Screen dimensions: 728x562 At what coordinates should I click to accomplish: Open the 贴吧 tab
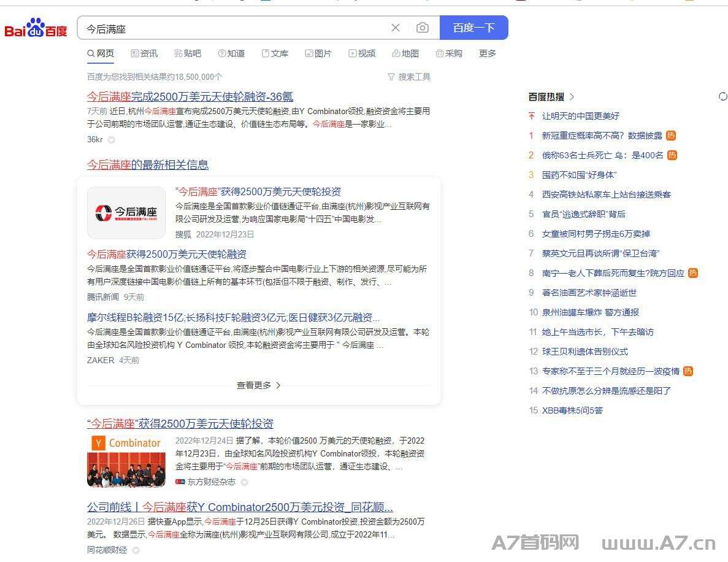[188, 54]
